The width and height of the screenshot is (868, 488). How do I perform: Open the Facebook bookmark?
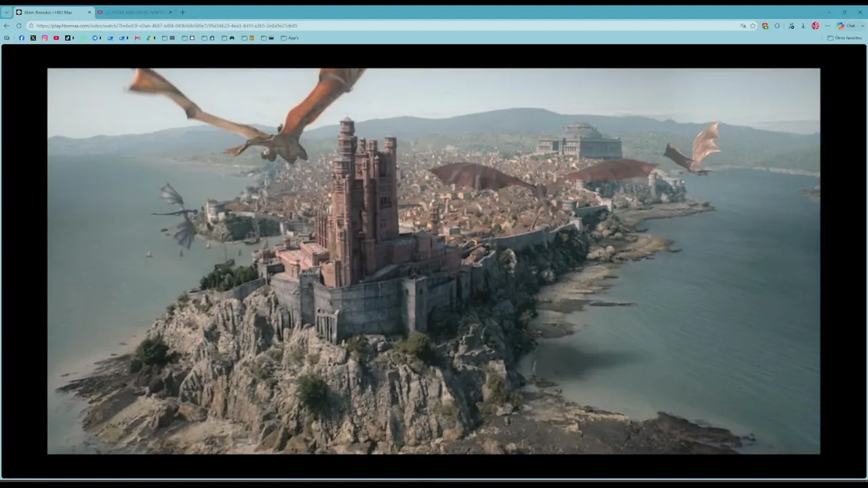click(x=22, y=38)
